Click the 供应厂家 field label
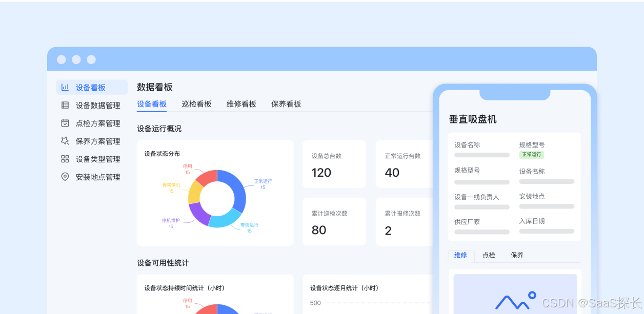Screen dimensions: 644x314 coord(467,222)
